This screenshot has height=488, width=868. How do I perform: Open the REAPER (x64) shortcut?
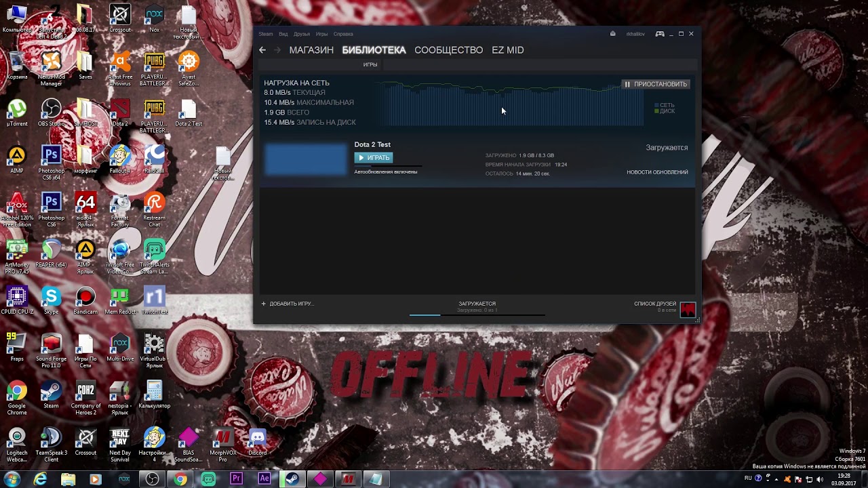click(x=51, y=253)
